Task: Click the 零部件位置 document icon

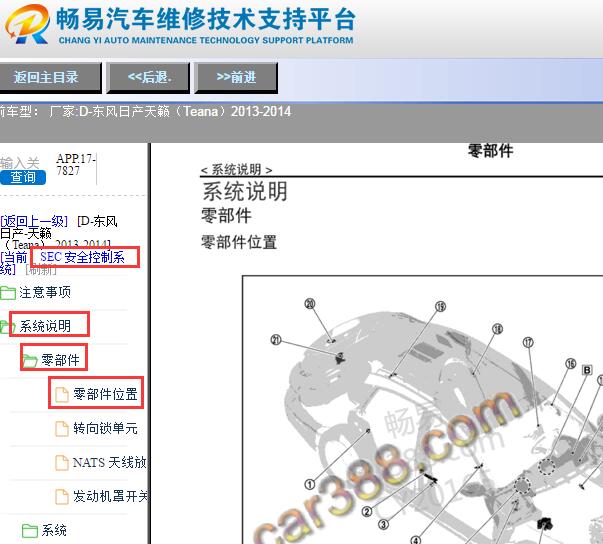Action: click(62, 394)
